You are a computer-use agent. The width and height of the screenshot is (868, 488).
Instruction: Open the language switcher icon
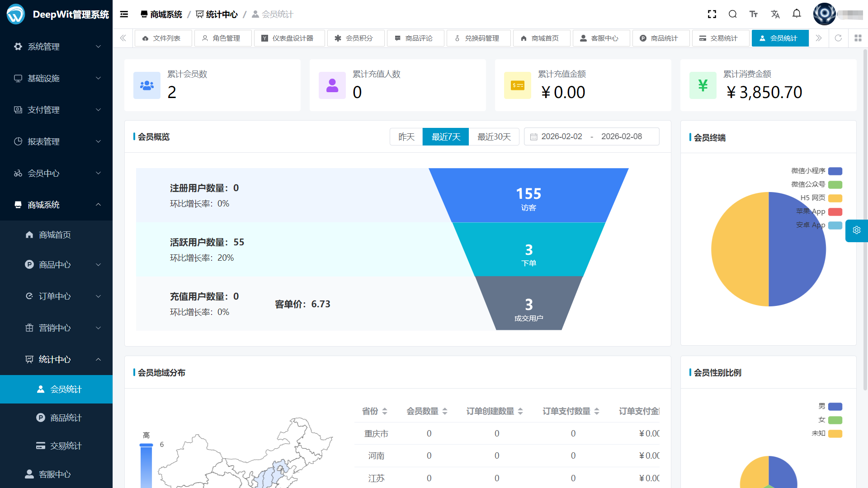775,14
